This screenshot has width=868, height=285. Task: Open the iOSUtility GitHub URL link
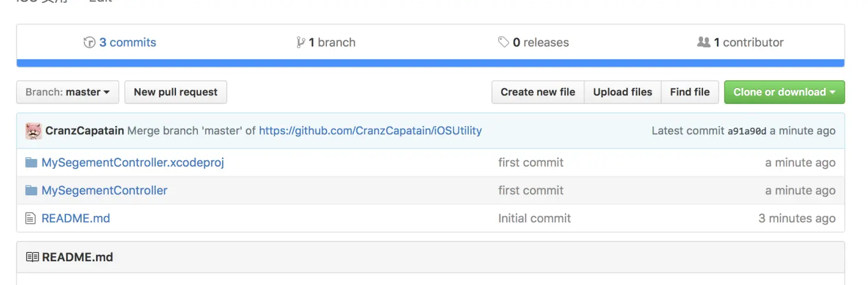(x=370, y=131)
